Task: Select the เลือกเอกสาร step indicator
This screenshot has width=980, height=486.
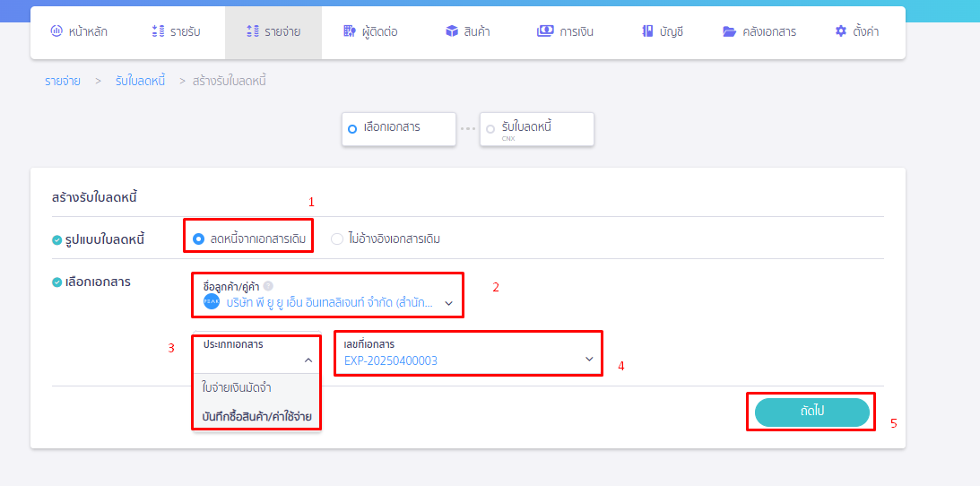Action: click(398, 128)
